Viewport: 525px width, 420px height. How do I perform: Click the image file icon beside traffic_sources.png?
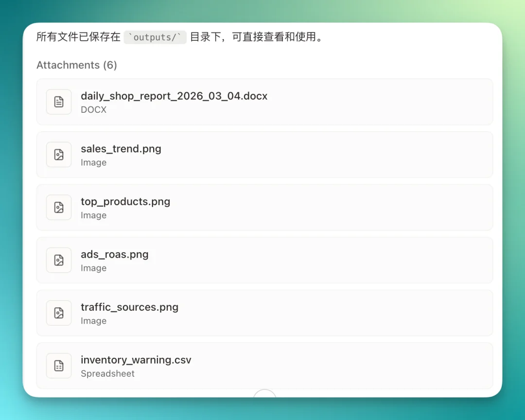58,313
